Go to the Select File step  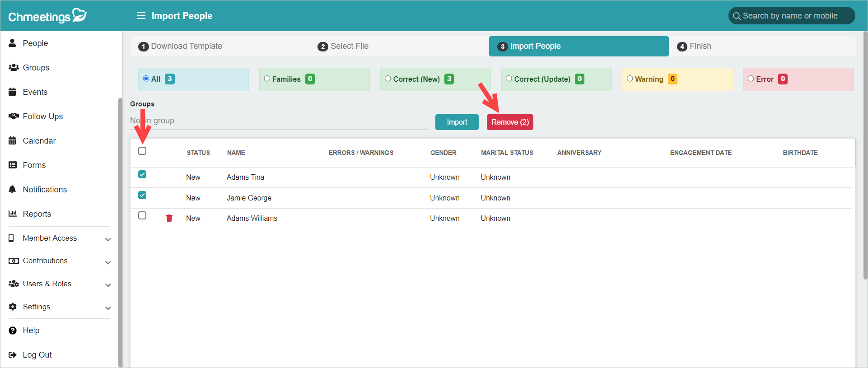pos(343,46)
